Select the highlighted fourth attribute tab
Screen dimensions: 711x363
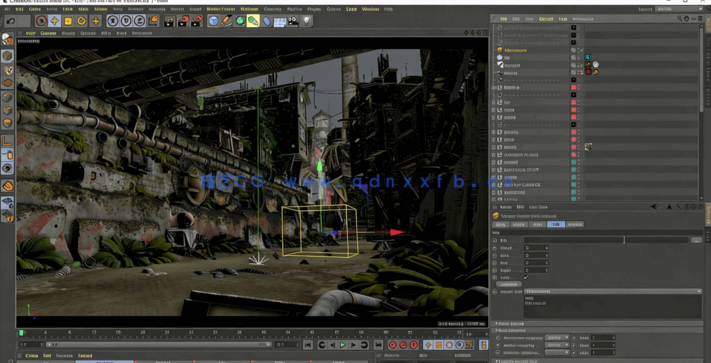point(556,224)
